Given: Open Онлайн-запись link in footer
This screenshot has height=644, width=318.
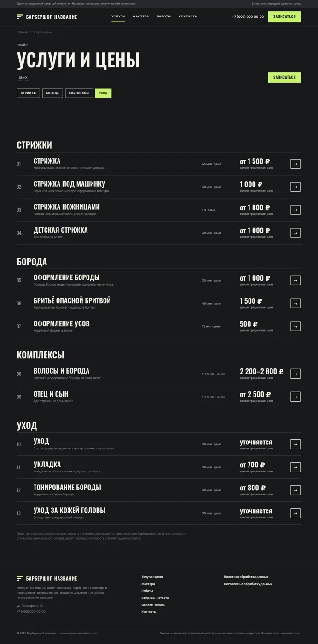Looking at the screenshot, I should 153,605.
